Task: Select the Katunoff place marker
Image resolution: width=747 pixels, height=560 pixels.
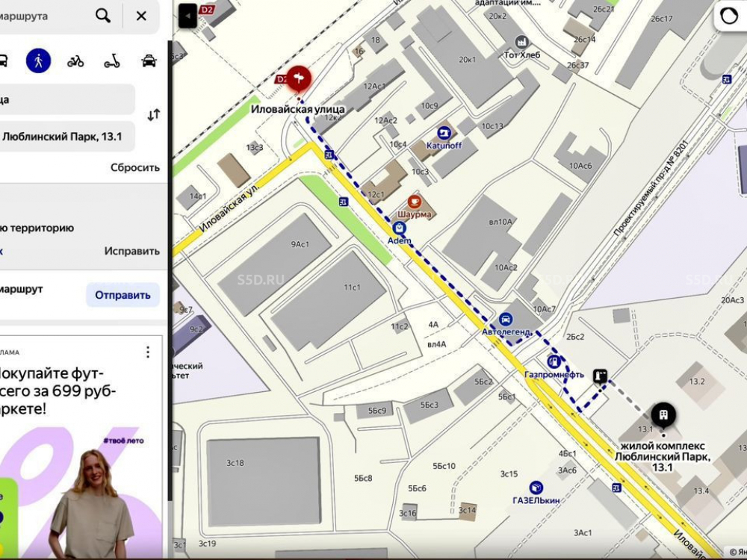Action: [444, 134]
